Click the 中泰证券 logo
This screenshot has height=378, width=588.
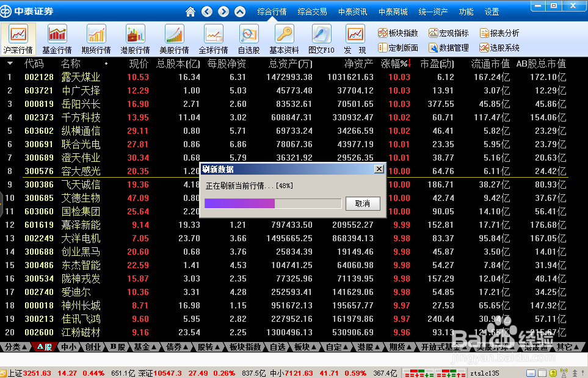click(27, 11)
